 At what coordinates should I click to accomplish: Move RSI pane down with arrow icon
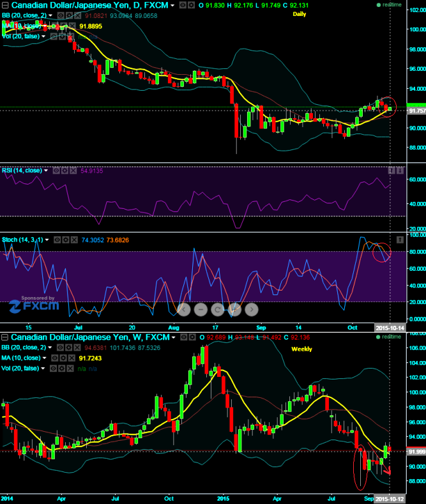coord(400,171)
